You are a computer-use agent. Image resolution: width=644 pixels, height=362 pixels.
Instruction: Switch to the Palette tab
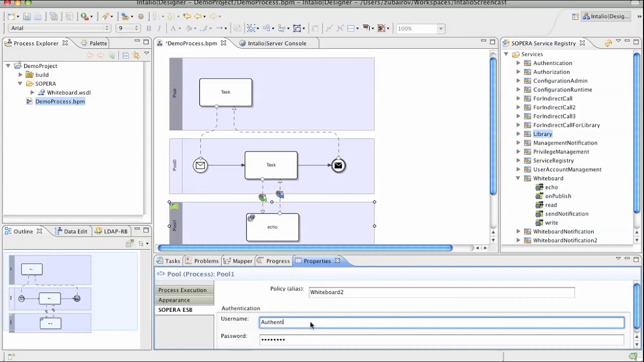[x=94, y=43]
